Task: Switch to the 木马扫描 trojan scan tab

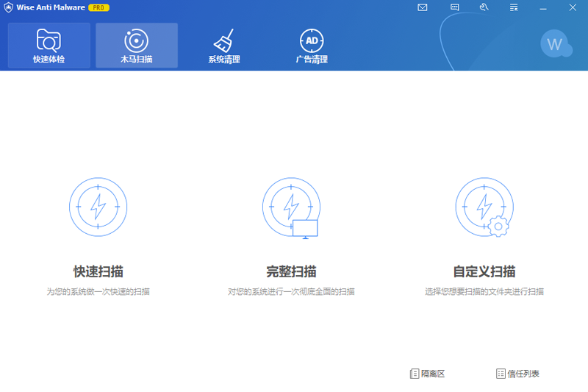Action: coord(136,46)
